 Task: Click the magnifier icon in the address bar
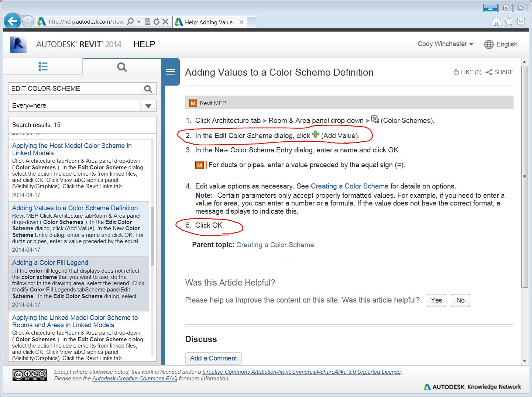(130, 22)
